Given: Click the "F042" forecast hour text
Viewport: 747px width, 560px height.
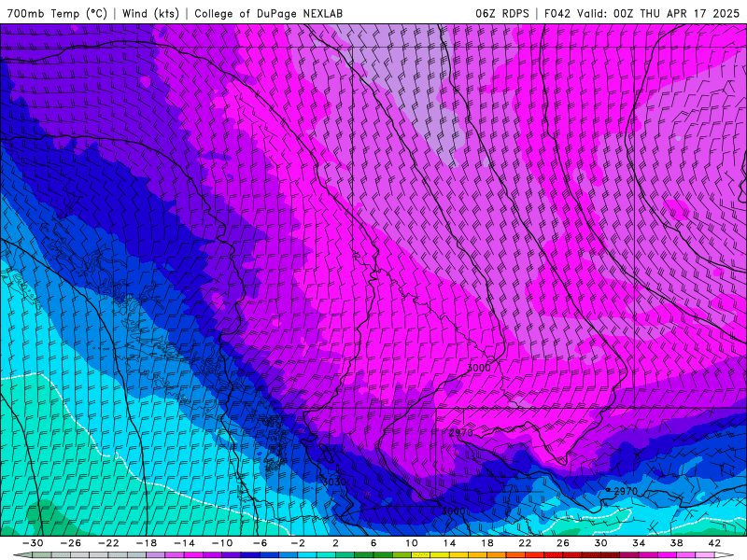Looking at the screenshot, I should click(557, 13).
